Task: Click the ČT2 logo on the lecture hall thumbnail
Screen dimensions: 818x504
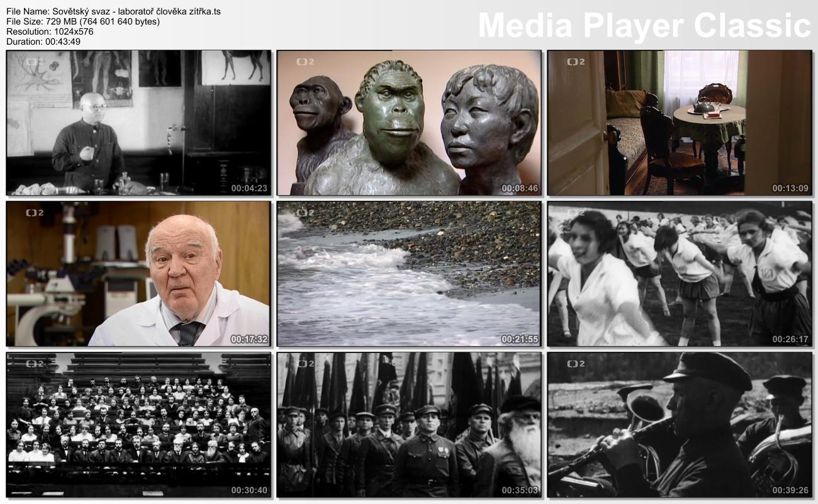Action: point(35,364)
